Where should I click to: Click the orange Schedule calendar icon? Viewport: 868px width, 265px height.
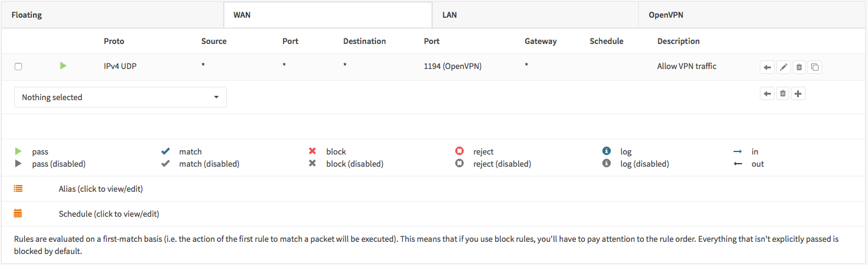pyautogui.click(x=18, y=214)
